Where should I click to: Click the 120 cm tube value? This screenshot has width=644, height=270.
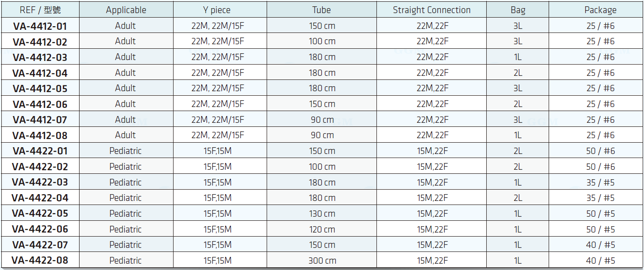pos(322,229)
